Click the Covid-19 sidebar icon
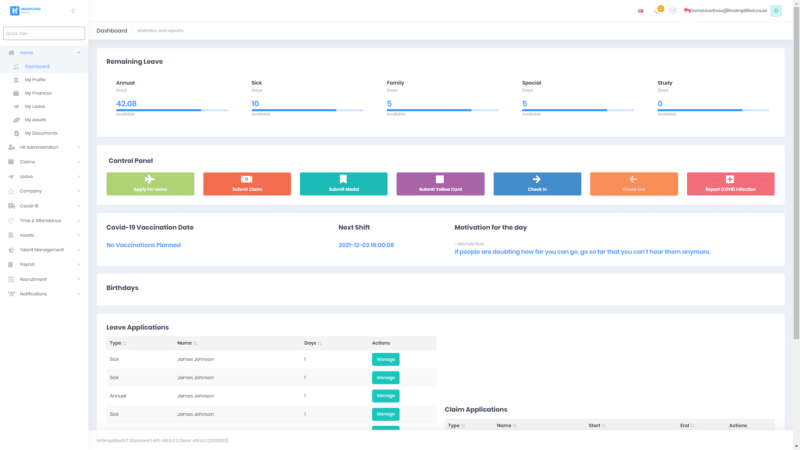This screenshot has height=450, width=800. (x=11, y=206)
